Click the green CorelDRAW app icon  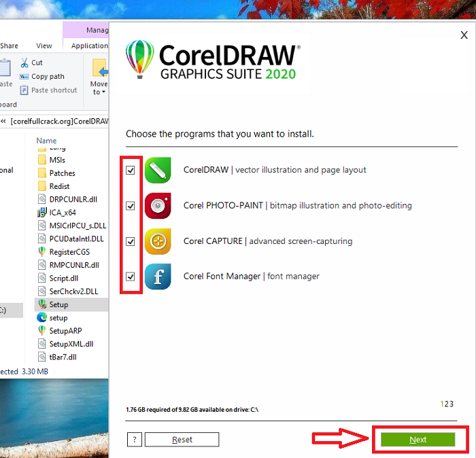[158, 170]
